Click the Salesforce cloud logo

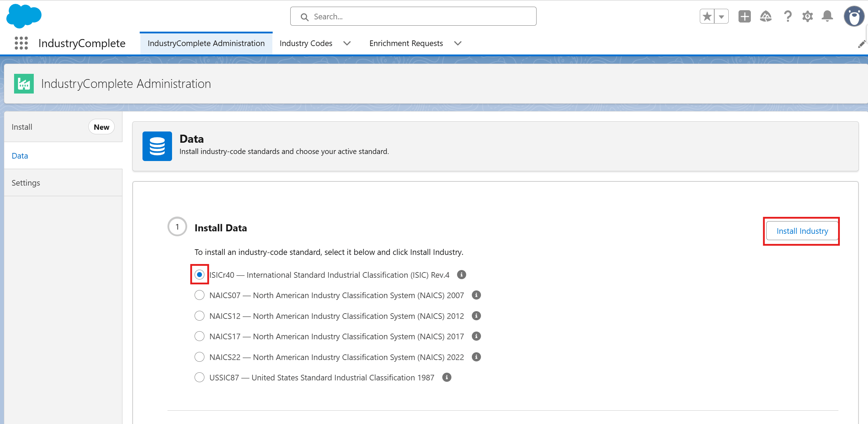(x=24, y=16)
